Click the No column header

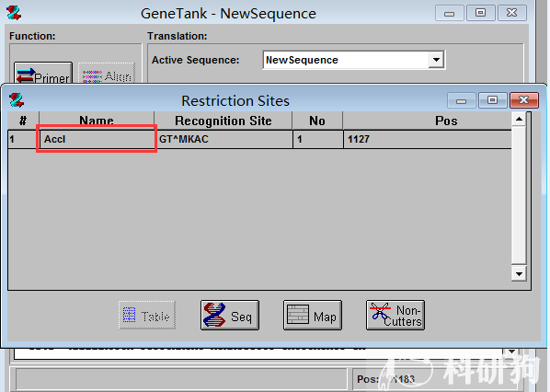pyautogui.click(x=317, y=121)
